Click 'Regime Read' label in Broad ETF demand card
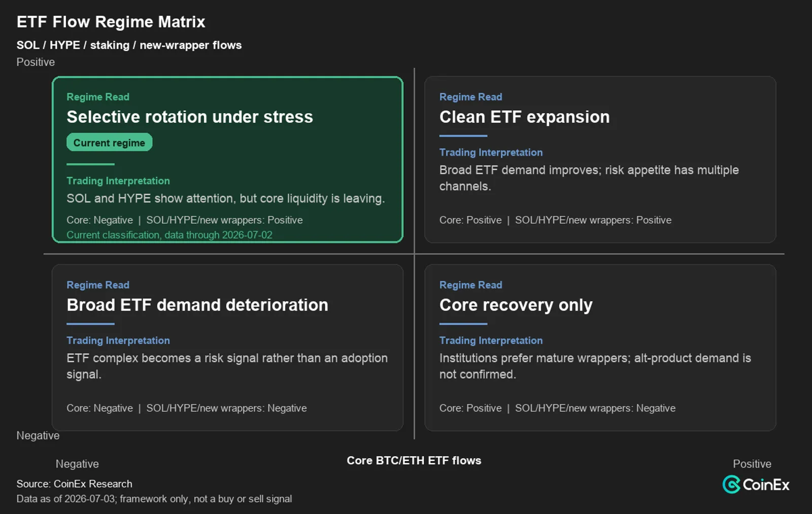 coord(98,285)
